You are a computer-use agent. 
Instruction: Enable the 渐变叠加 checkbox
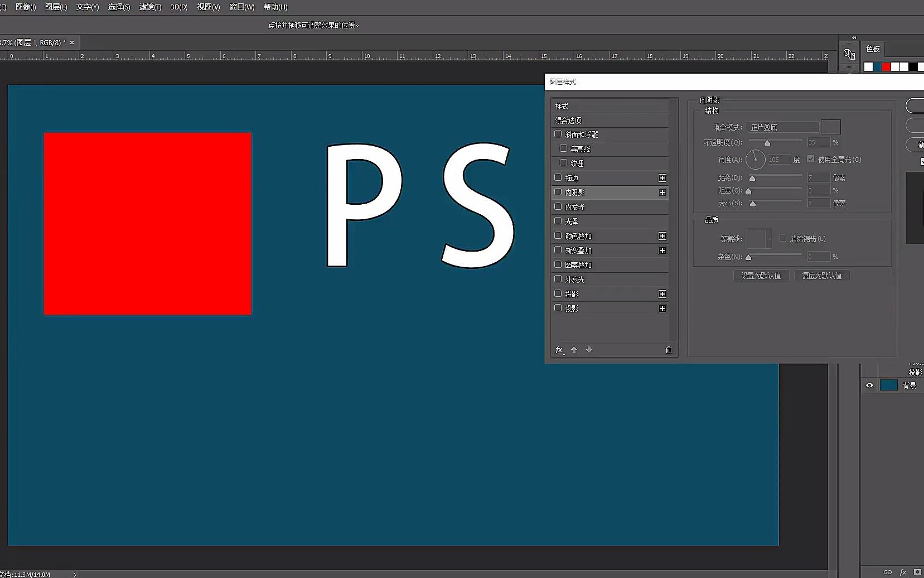pos(558,250)
